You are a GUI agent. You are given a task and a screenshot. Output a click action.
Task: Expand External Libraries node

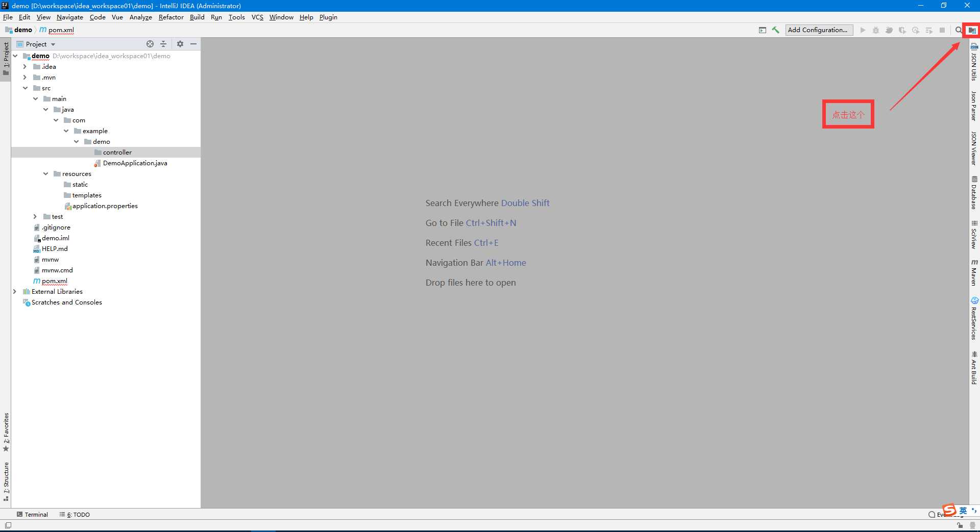[x=14, y=292]
